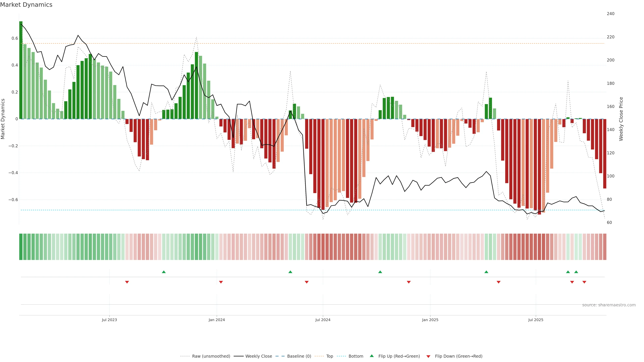The width and height of the screenshot is (644, 362).
Task: Click the Jan 2024 x-axis label
Action: pos(217,320)
